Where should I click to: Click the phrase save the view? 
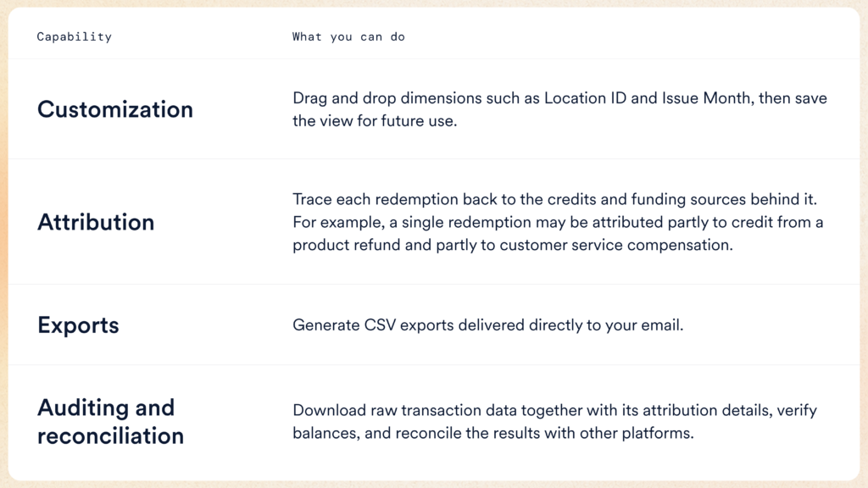pos(559,109)
